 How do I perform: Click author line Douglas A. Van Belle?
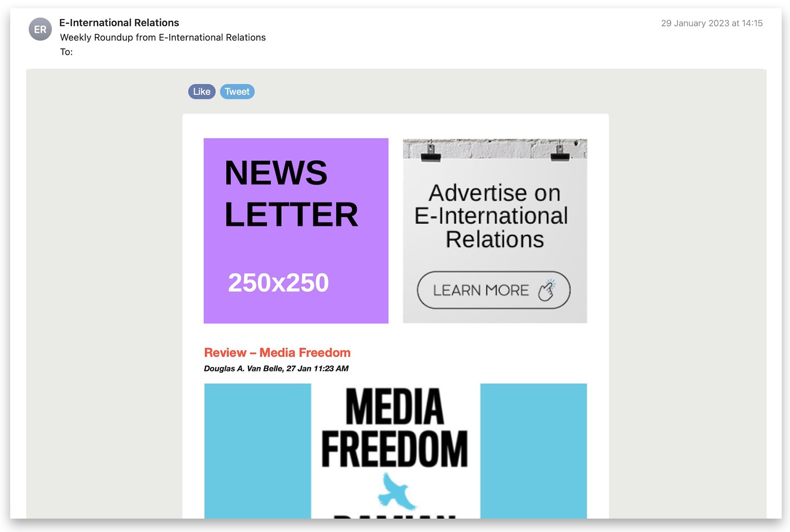coord(243,368)
